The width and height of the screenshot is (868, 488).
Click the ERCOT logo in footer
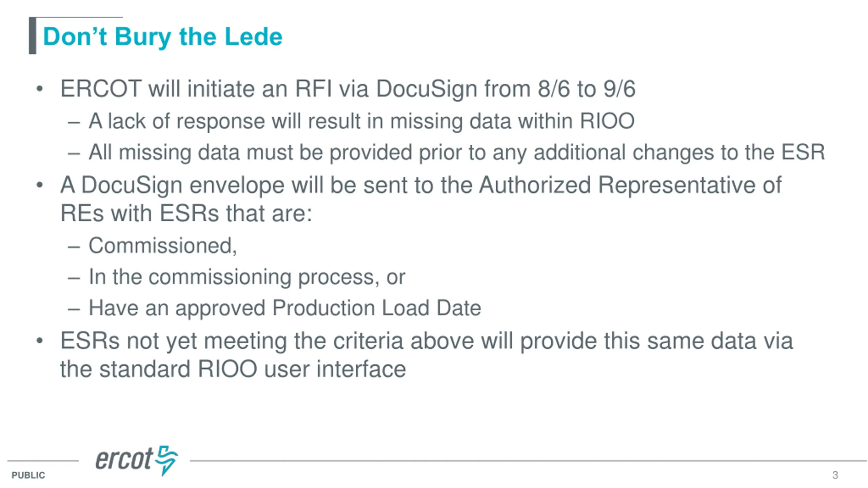(x=137, y=461)
